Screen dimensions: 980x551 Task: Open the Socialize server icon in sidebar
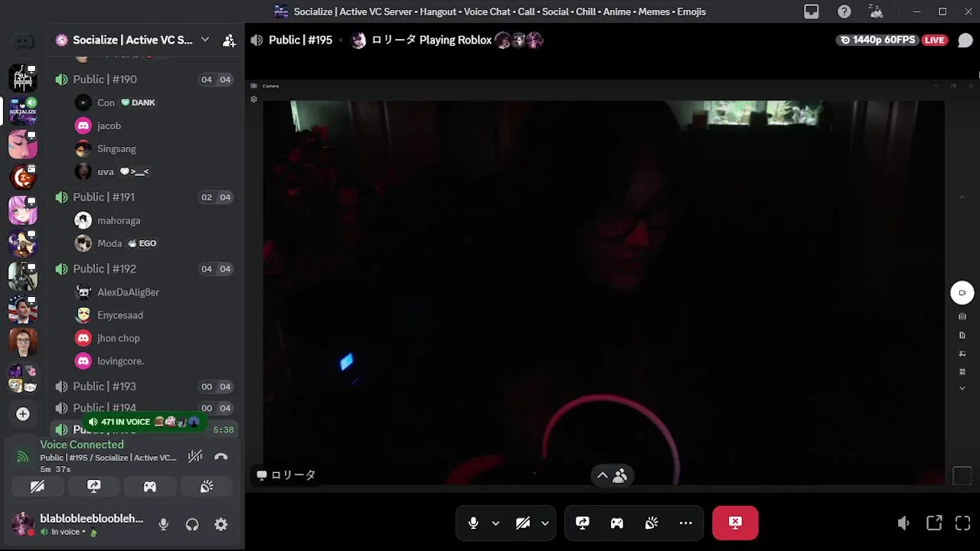coord(23,110)
